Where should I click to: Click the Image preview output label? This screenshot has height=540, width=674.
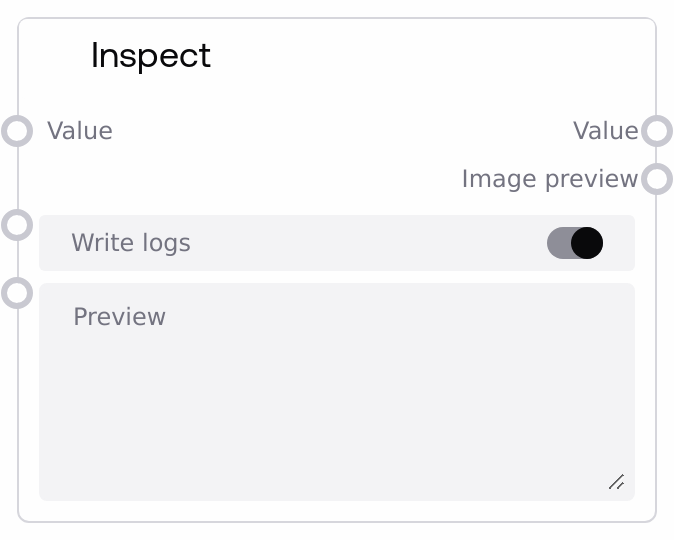tap(549, 179)
